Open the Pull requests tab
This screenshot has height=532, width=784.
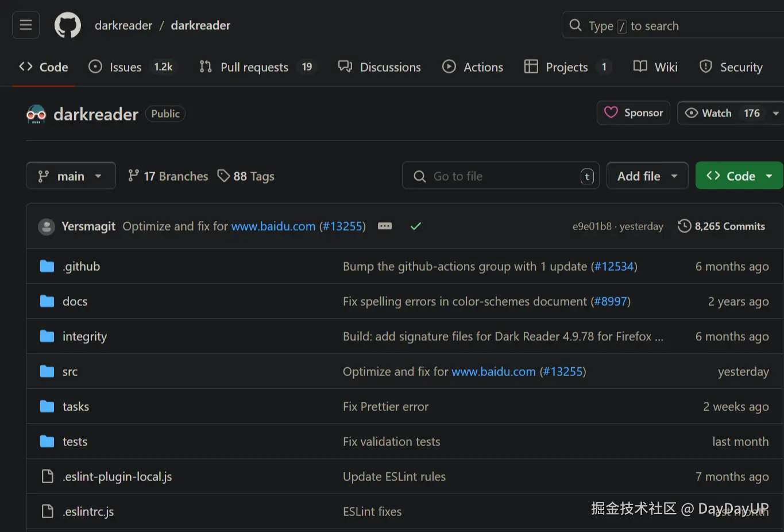point(254,67)
